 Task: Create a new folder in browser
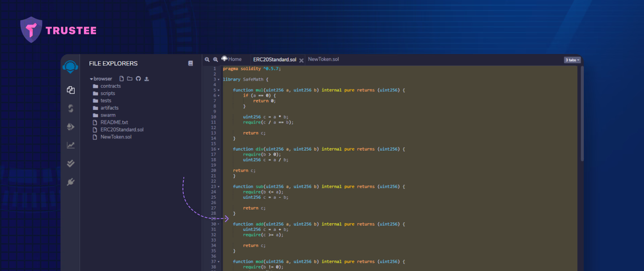(x=130, y=79)
